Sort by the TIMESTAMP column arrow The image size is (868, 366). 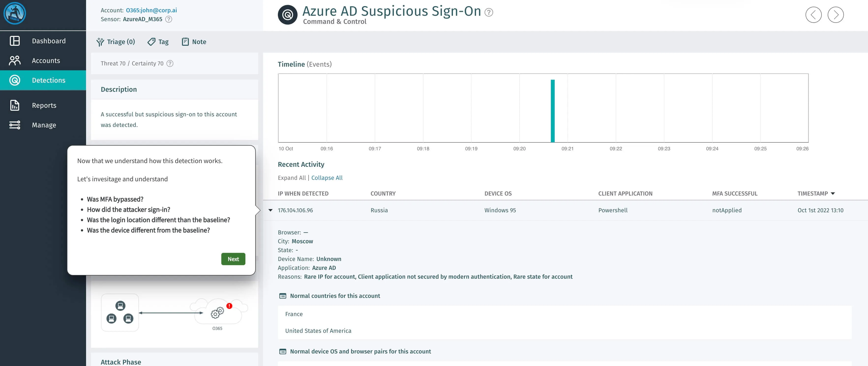[833, 193]
